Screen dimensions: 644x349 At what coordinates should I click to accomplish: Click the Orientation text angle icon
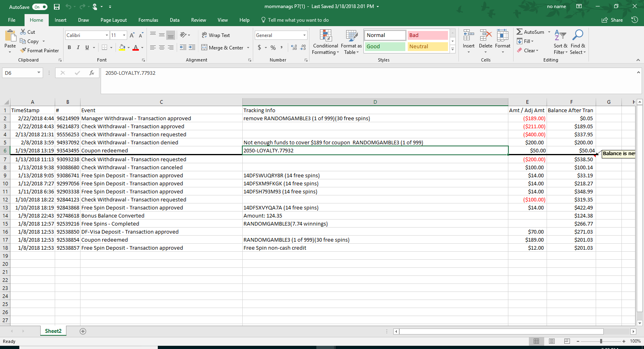click(x=183, y=35)
